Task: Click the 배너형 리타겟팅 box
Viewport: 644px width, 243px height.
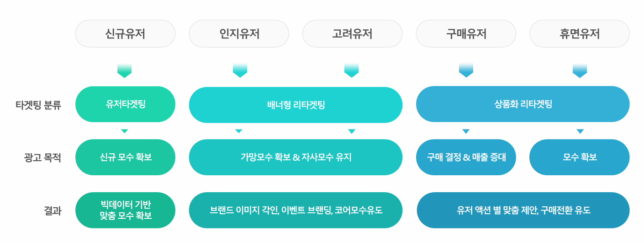Action: [x=296, y=105]
